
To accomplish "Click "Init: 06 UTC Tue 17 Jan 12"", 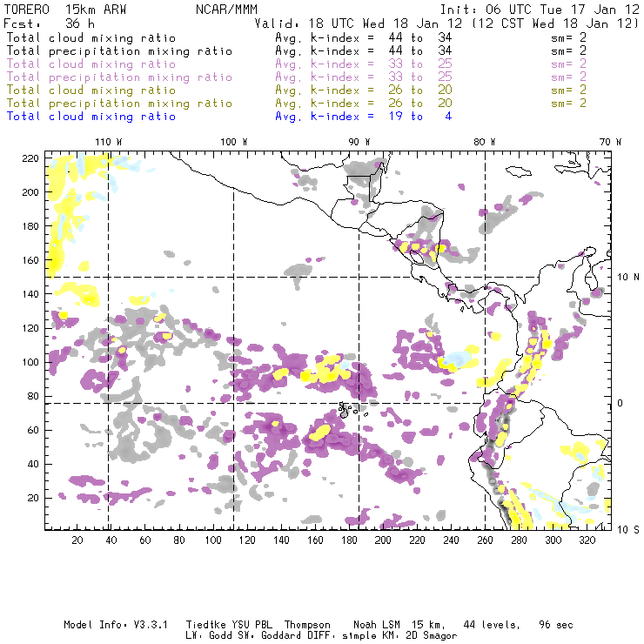I will coord(540,10).
